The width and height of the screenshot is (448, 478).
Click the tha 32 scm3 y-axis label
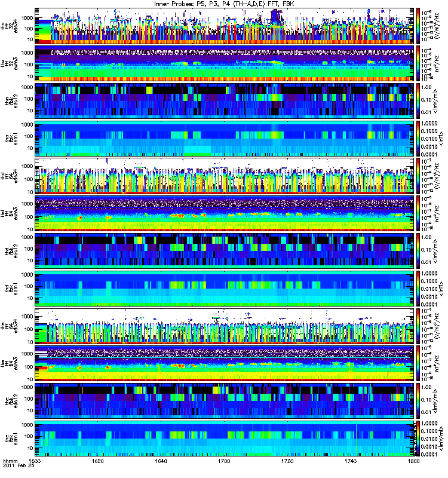[x=10, y=63]
